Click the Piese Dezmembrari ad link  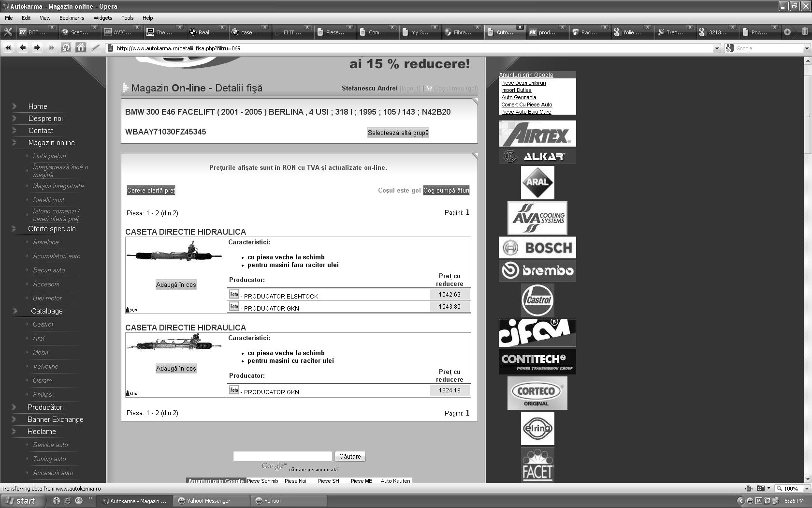pos(523,83)
